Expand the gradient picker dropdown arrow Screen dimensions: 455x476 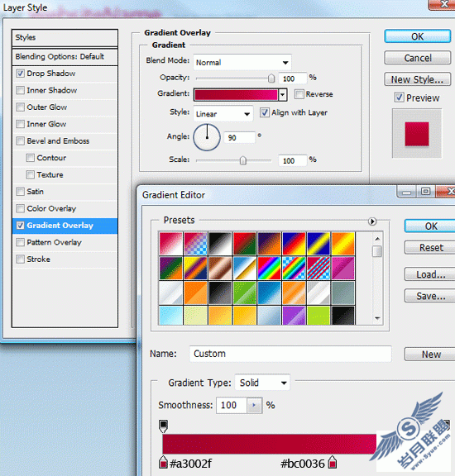pyautogui.click(x=283, y=95)
